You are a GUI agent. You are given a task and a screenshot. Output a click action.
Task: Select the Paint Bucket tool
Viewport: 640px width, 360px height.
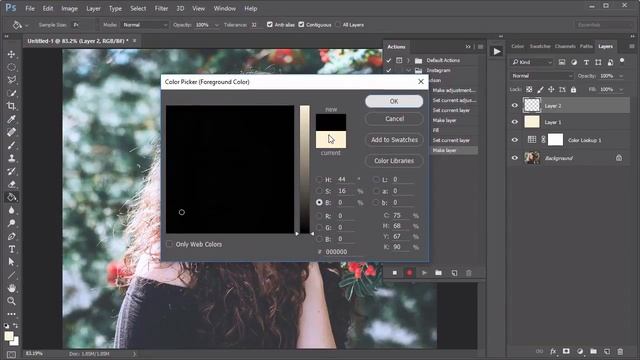pyautogui.click(x=11, y=197)
